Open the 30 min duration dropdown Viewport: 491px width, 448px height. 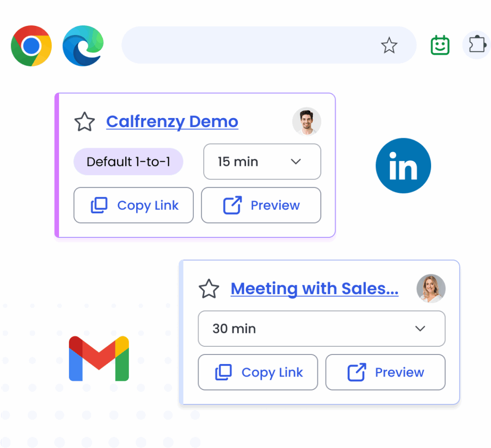pyautogui.click(x=321, y=329)
